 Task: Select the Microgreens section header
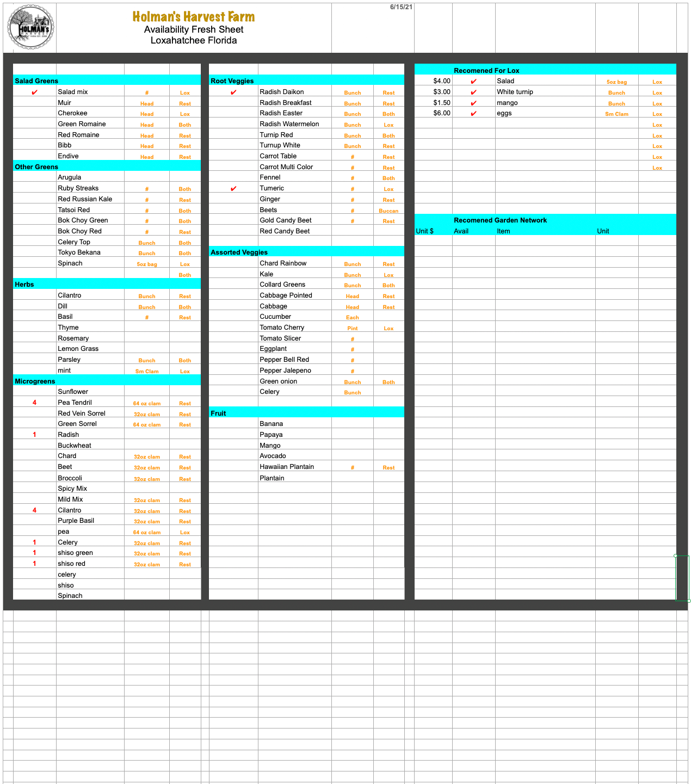[x=35, y=381]
